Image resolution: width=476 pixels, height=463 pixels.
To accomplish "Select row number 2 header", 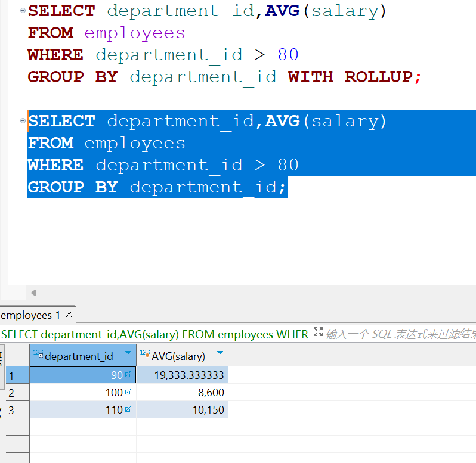I will 17,393.
